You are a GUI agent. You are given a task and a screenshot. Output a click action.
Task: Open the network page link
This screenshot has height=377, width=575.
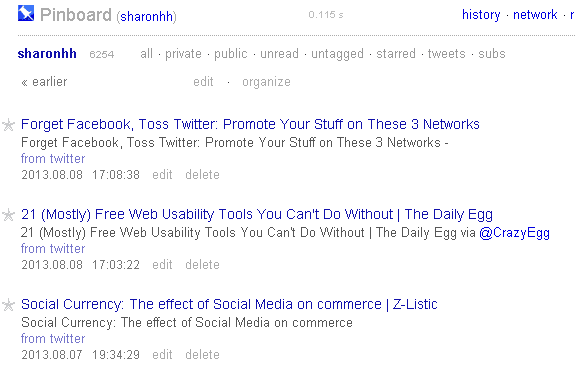[x=535, y=15]
